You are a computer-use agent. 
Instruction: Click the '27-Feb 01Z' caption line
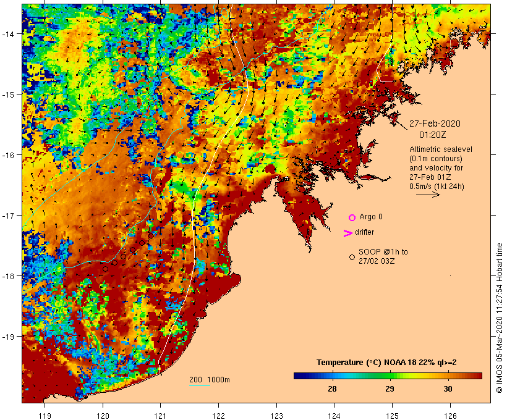(x=430, y=177)
